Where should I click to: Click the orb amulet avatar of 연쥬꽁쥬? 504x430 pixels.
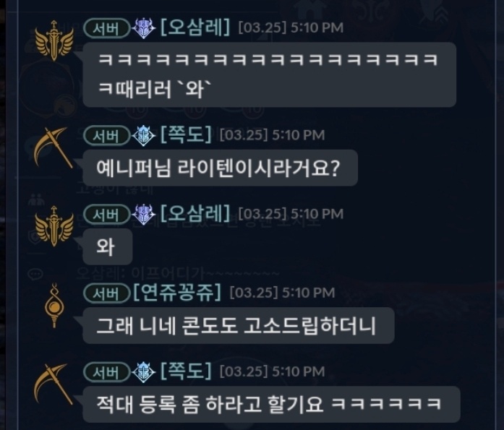[x=54, y=306]
